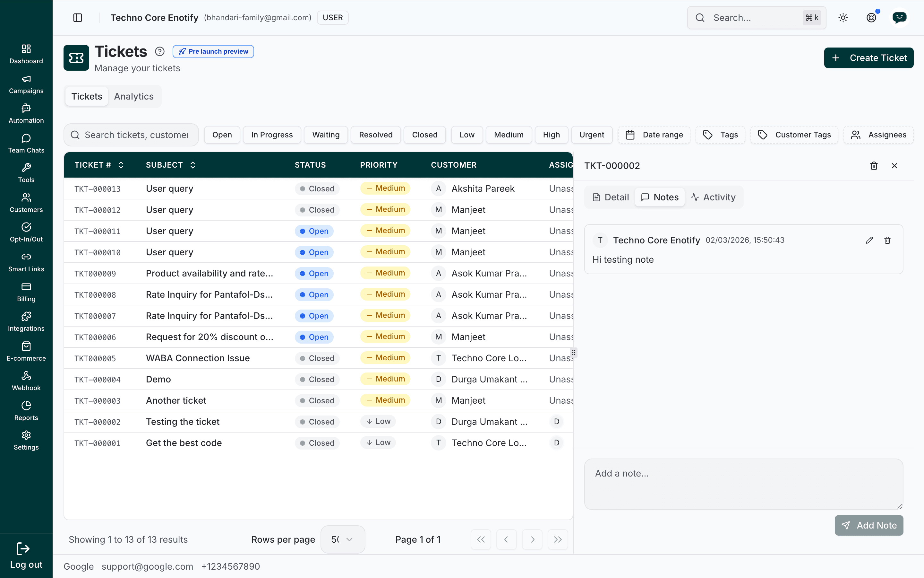
Task: Focus the global Search box
Action: coord(757,18)
